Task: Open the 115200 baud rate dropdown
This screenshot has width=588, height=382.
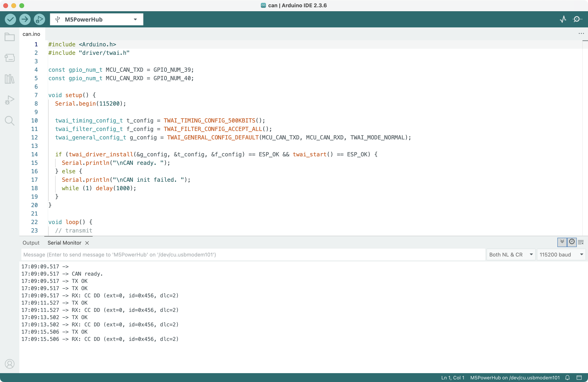Action: (561, 255)
